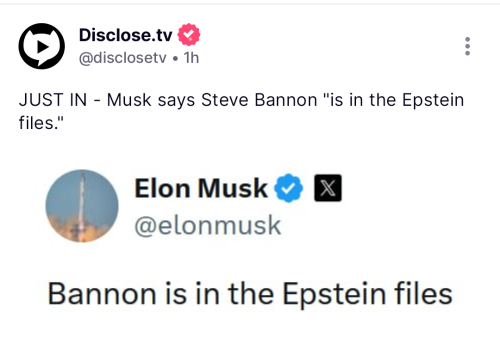Click the pink verified badge beside Disclose.tv
This screenshot has width=500, height=362.
(189, 35)
